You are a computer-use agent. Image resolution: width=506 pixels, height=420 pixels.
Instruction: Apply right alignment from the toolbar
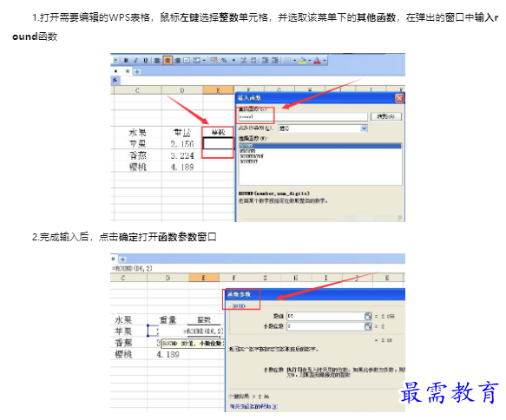click(177, 61)
